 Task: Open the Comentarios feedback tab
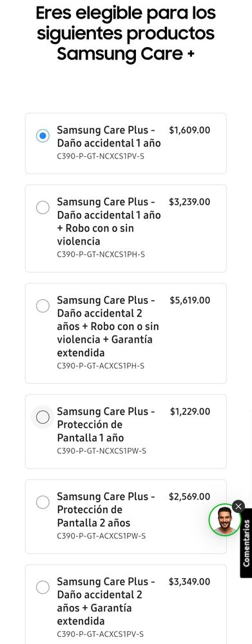coord(246,543)
